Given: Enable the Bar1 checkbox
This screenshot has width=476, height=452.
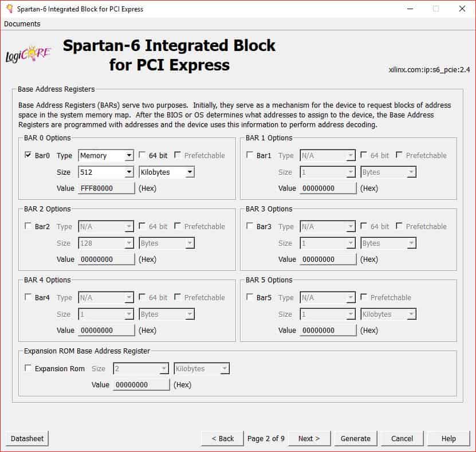Looking at the screenshot, I should click(x=250, y=155).
